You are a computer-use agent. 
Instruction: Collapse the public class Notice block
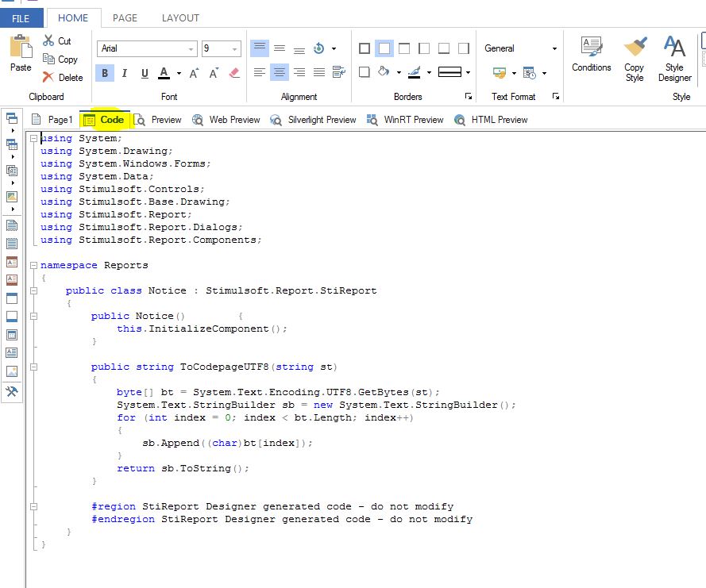(x=33, y=290)
